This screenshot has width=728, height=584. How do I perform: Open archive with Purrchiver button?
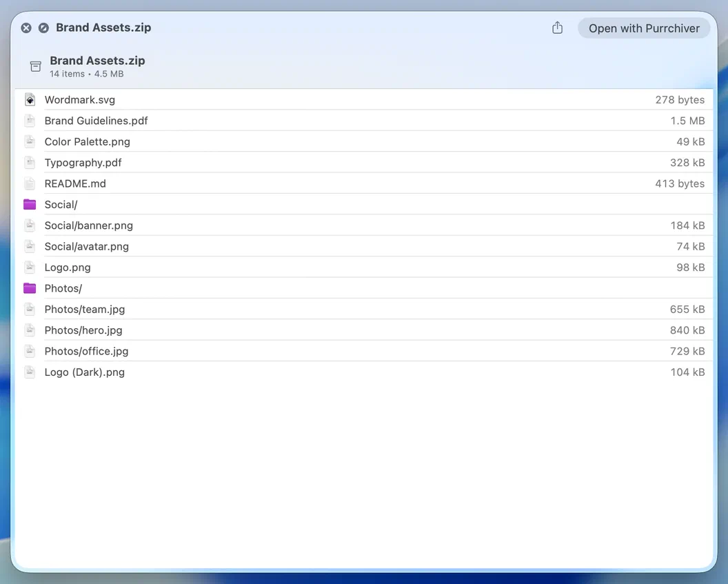point(644,28)
